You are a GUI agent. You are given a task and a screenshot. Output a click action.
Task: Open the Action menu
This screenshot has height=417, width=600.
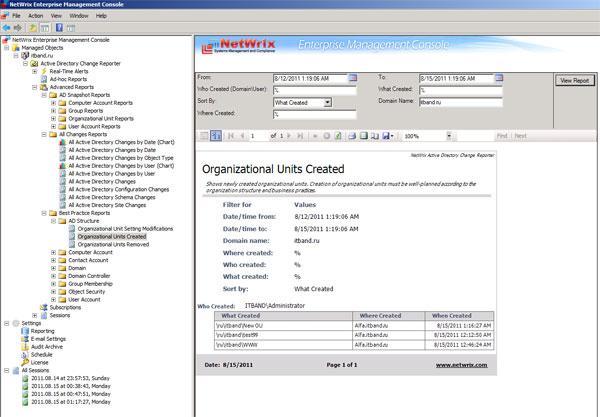(35, 16)
